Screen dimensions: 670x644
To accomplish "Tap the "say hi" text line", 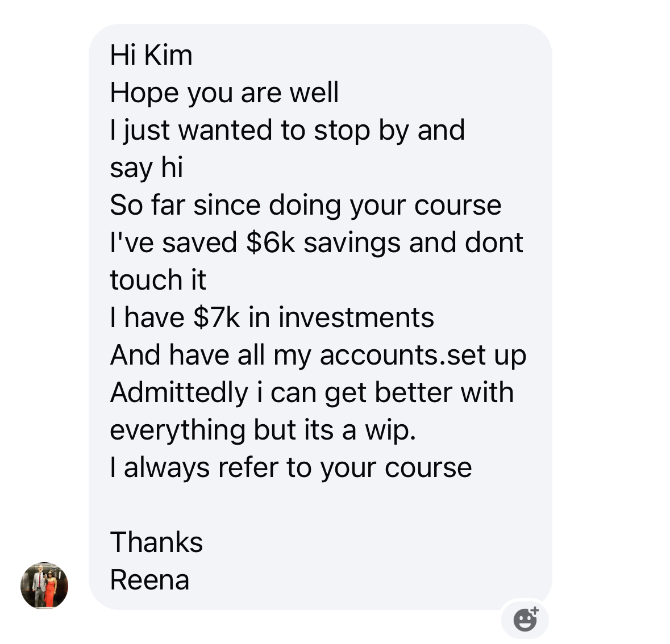I will pyautogui.click(x=147, y=168).
